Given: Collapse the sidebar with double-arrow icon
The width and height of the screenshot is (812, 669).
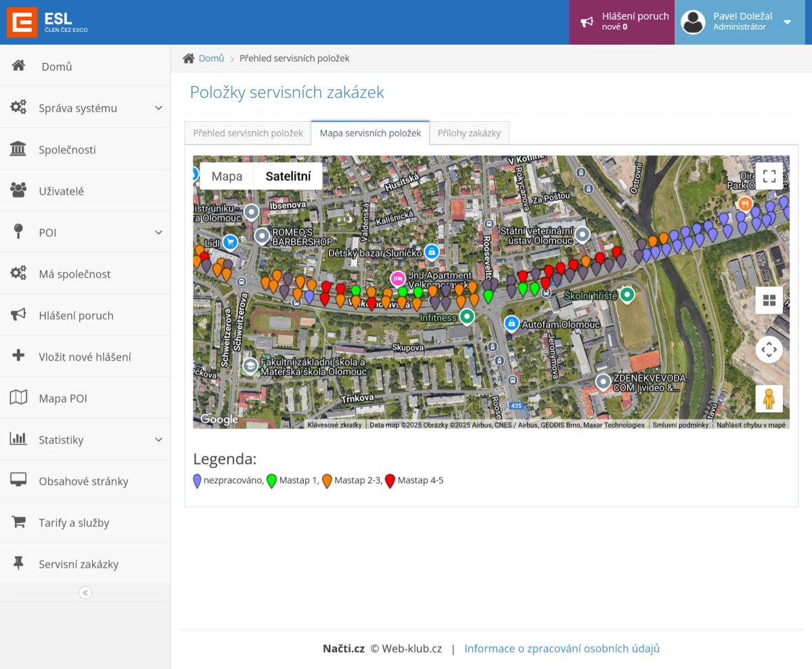Looking at the screenshot, I should [85, 593].
